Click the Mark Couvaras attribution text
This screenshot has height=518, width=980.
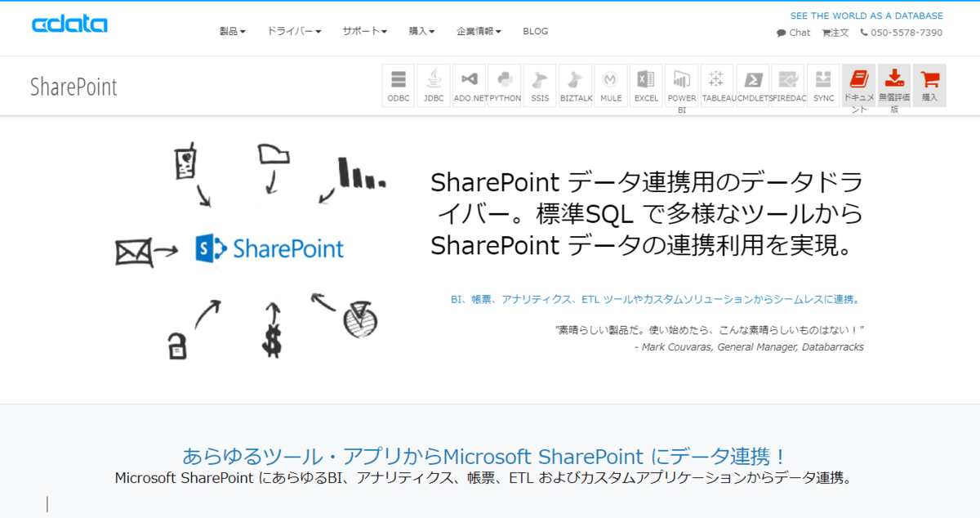[x=749, y=346]
